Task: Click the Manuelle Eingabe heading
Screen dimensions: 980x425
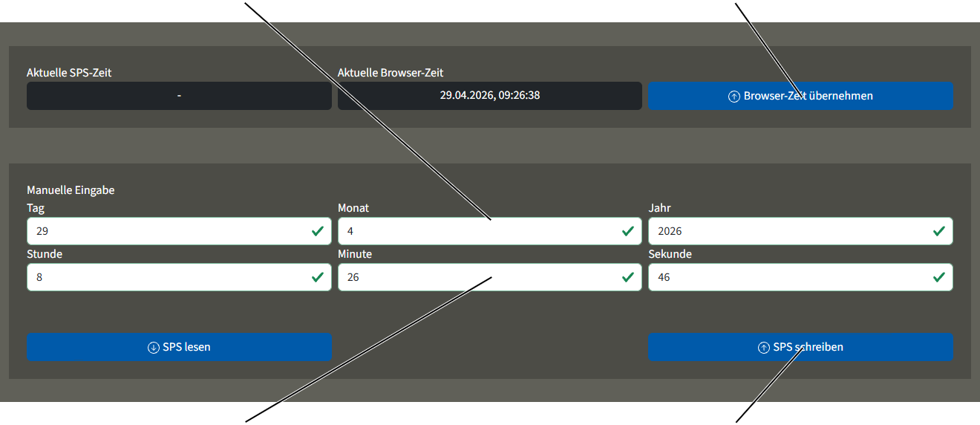Action: click(71, 190)
